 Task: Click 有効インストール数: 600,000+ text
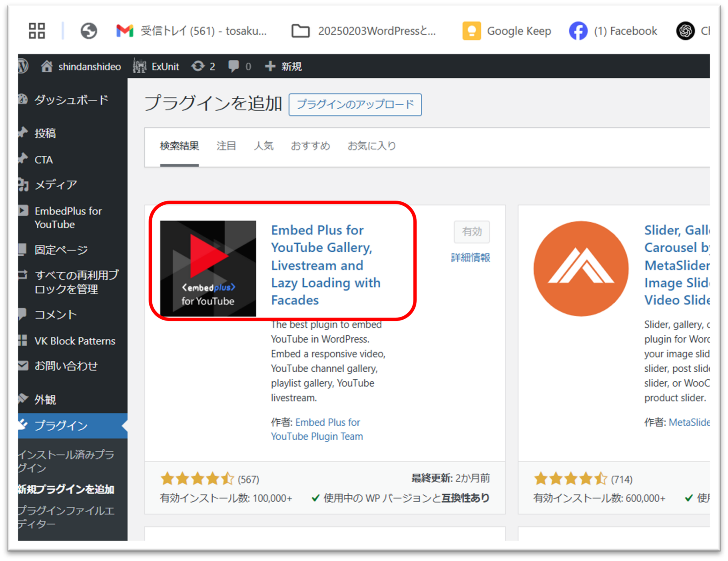pos(600,498)
